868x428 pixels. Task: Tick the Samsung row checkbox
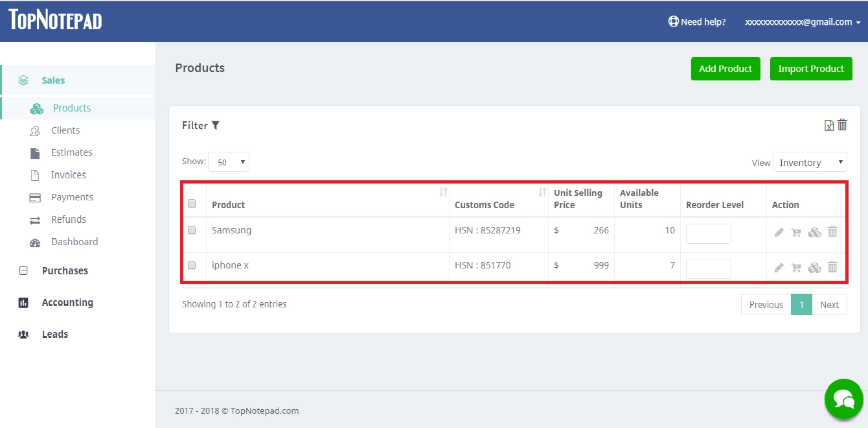coord(192,230)
